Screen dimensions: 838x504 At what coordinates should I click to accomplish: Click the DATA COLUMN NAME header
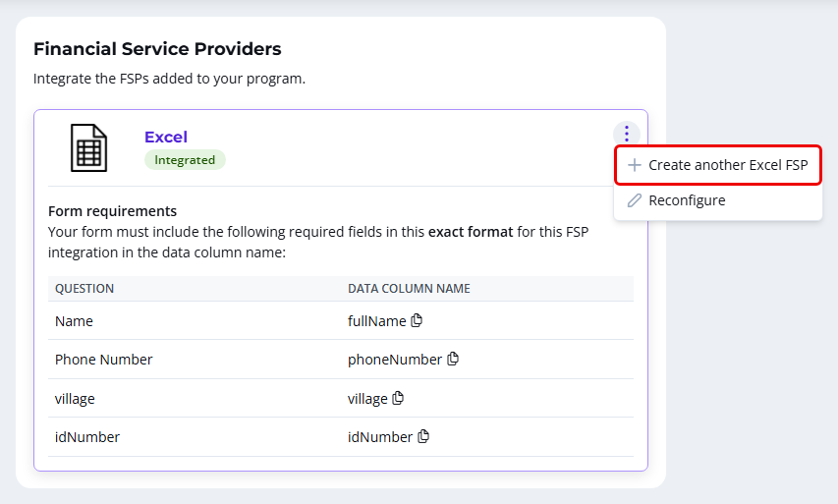(x=409, y=289)
